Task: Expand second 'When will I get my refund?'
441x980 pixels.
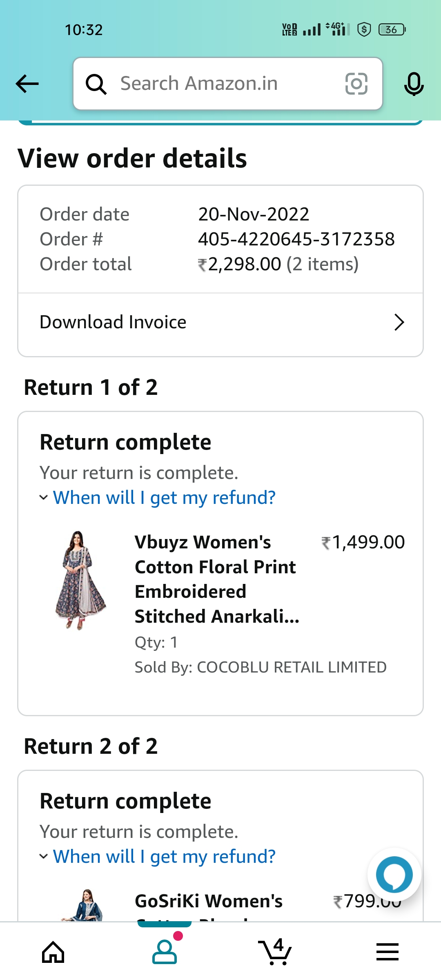Action: click(164, 857)
